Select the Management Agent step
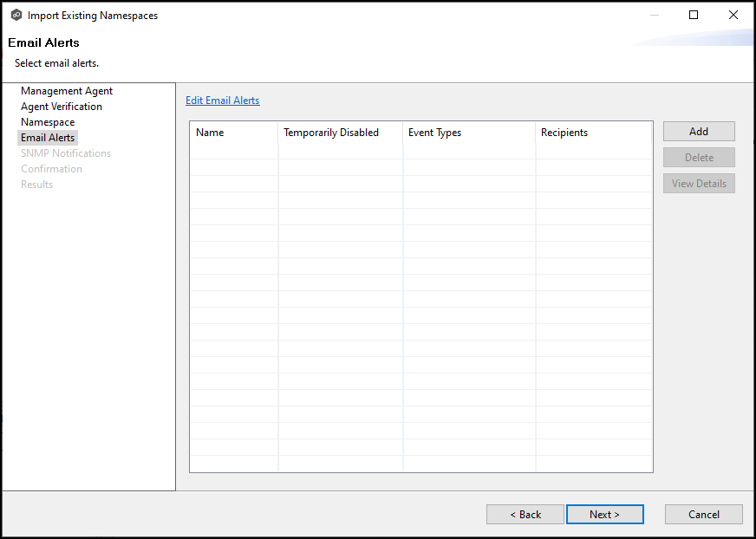Image resolution: width=756 pixels, height=539 pixels. [x=67, y=91]
